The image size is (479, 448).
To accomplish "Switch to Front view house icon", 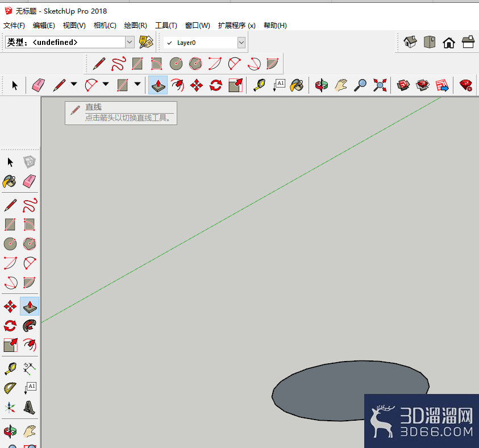I will pos(449,43).
